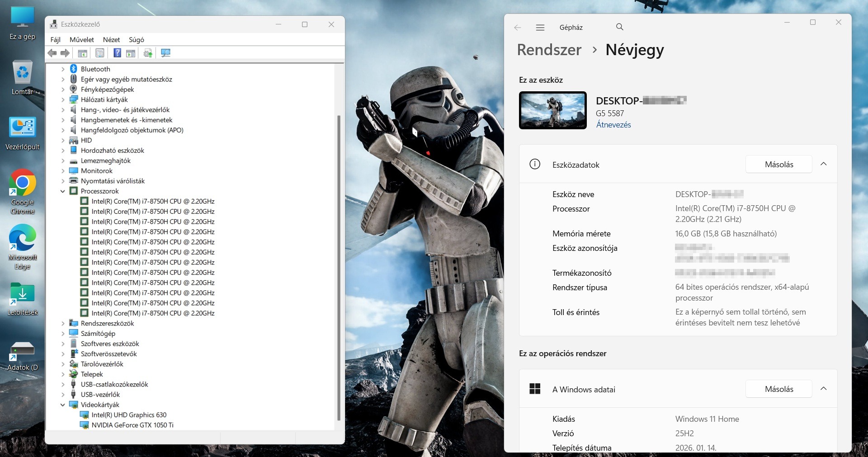This screenshot has width=868, height=457.
Task: Click the device wallpaper thumbnail in Gépház
Action: (553, 110)
